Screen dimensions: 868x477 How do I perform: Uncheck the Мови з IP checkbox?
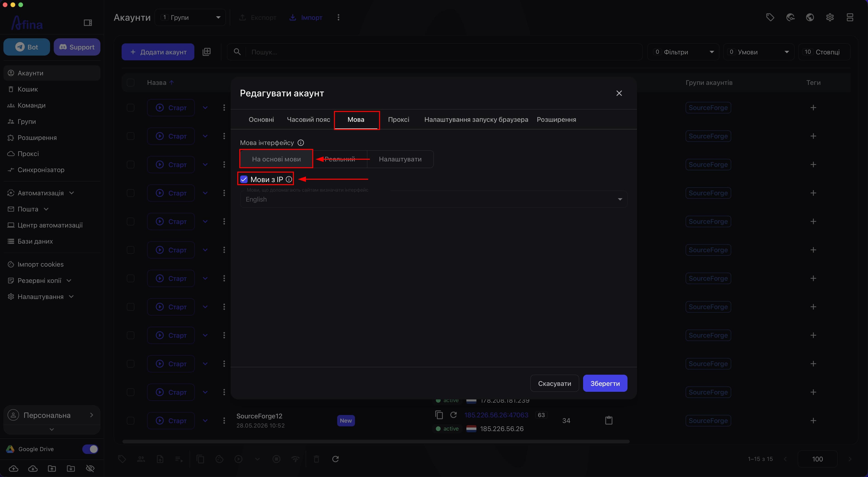click(244, 179)
